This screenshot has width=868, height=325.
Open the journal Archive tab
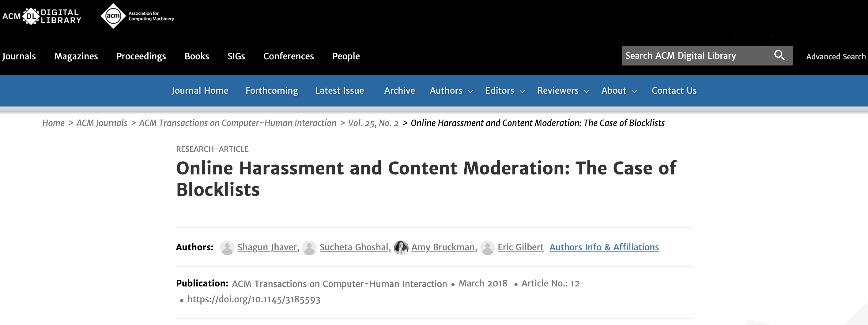point(400,90)
